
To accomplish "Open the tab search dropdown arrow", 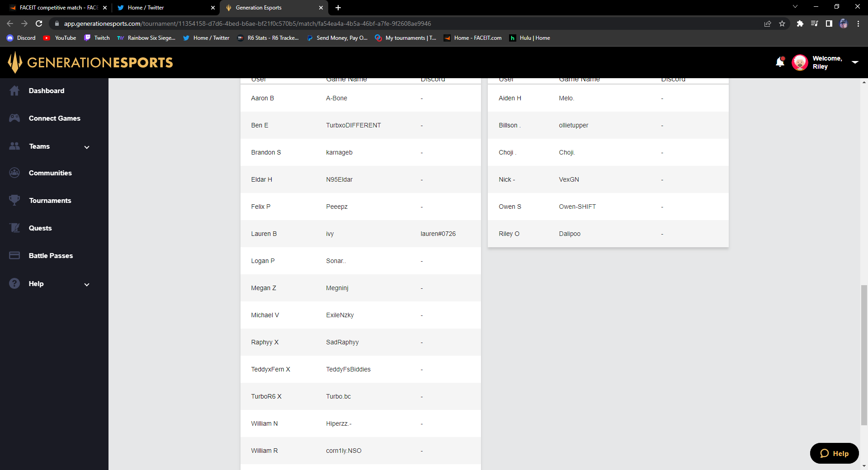I will pyautogui.click(x=795, y=7).
